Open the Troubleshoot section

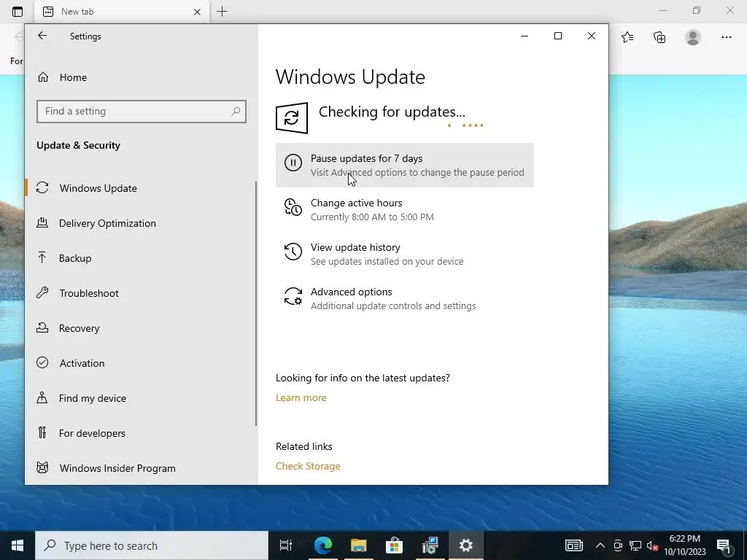click(141, 293)
